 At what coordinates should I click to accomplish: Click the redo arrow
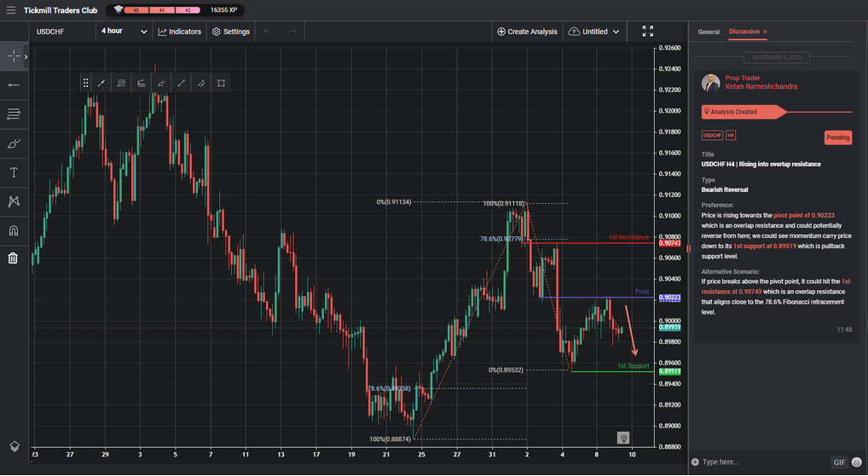tap(292, 32)
